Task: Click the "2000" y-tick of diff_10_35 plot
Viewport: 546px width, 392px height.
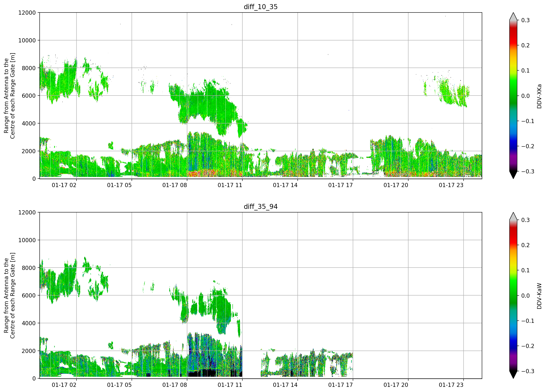Action: coord(29,151)
